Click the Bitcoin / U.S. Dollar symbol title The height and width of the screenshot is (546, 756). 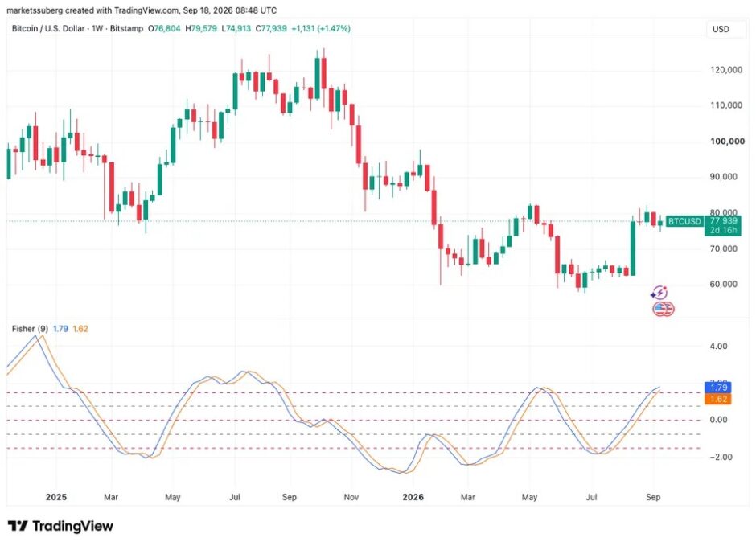point(49,28)
